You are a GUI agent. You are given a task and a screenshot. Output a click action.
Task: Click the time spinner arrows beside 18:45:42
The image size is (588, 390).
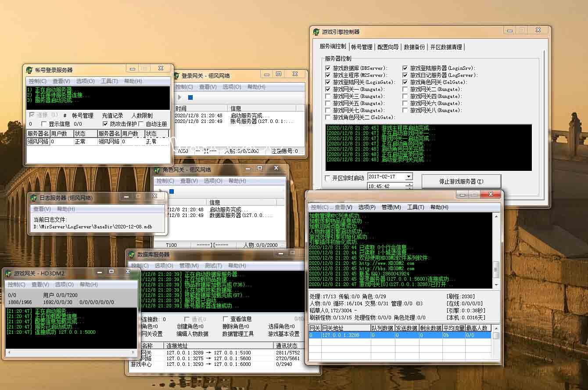coord(409,186)
